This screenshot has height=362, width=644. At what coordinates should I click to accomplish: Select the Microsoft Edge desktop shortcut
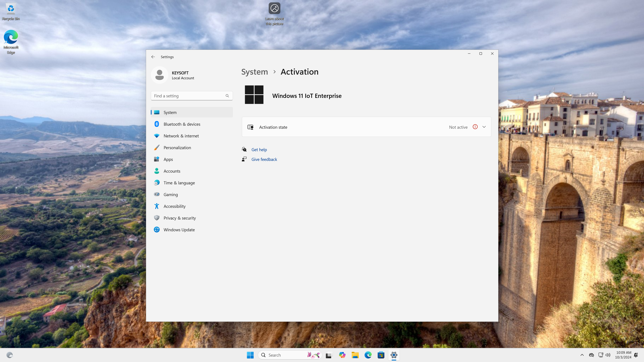coord(11,42)
